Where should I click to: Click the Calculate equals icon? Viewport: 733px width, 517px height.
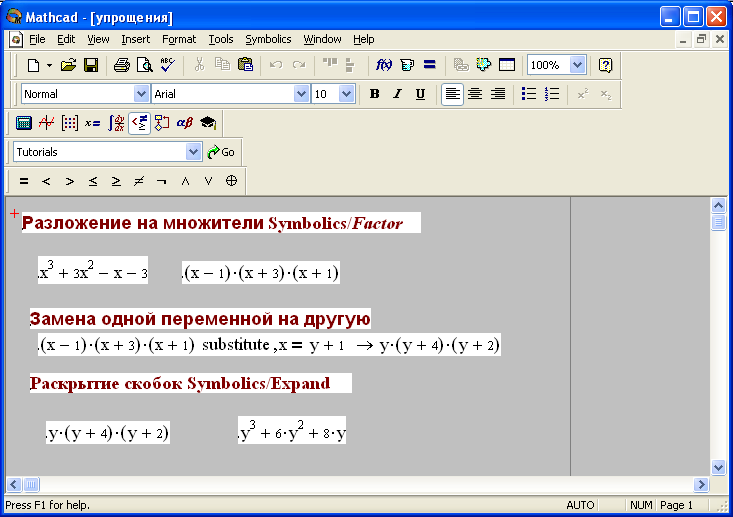(430, 65)
